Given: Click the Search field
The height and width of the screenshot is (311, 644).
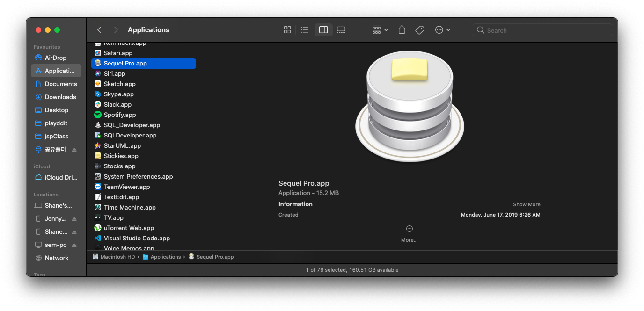Looking at the screenshot, I should click(542, 30).
